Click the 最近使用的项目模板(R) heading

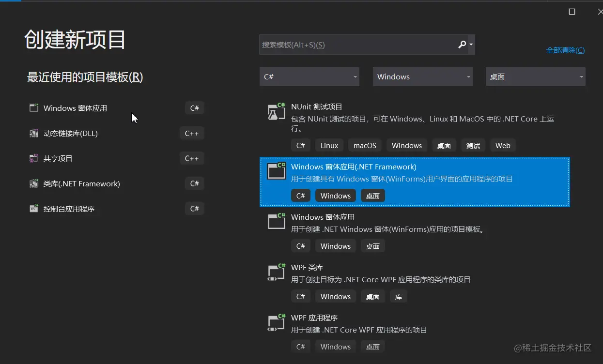click(85, 77)
